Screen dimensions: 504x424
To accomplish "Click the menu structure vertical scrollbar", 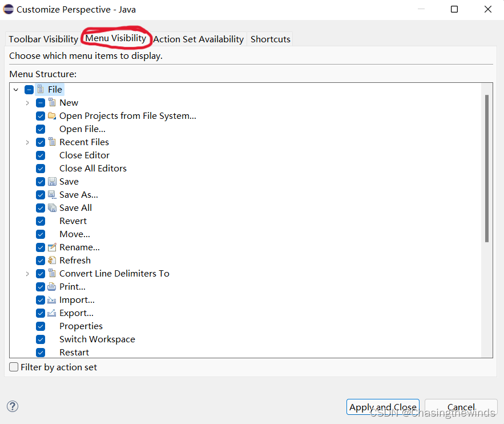I will pyautogui.click(x=487, y=168).
